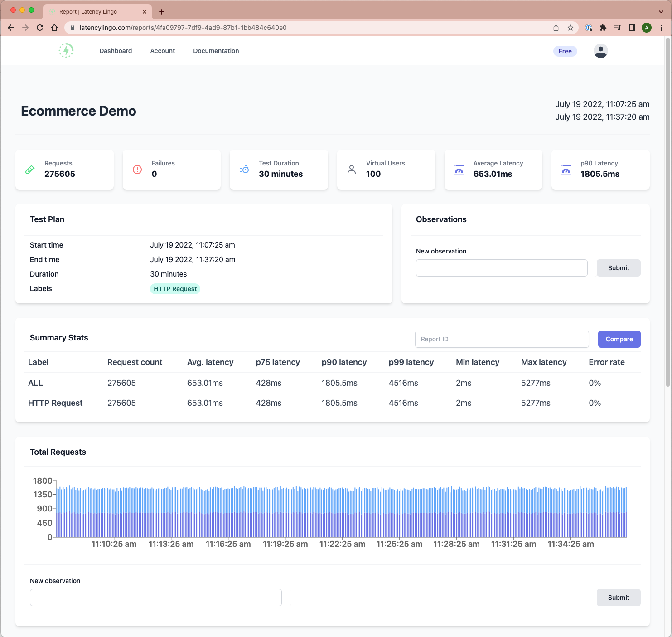Reload the page with the refresh icon
The height and width of the screenshot is (637, 672).
[40, 28]
